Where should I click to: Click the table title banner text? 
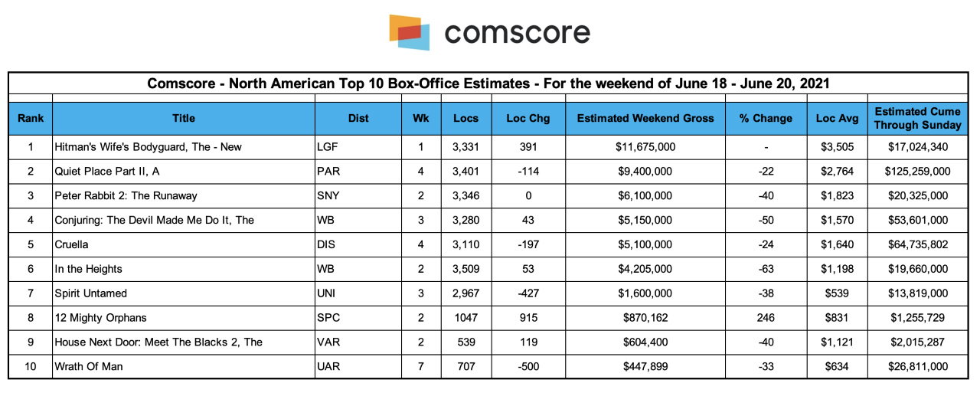click(x=488, y=84)
